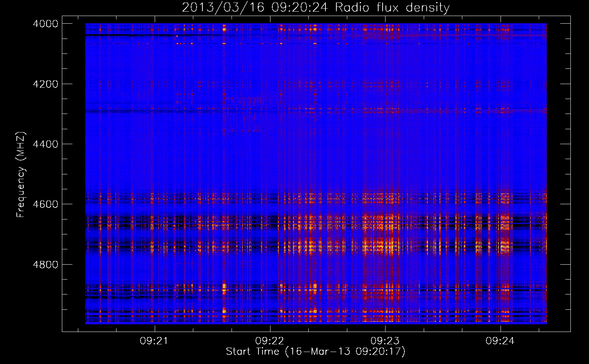Click the 09:22 time tick label
Image resolution: width=589 pixels, height=364 pixels.
(270, 341)
